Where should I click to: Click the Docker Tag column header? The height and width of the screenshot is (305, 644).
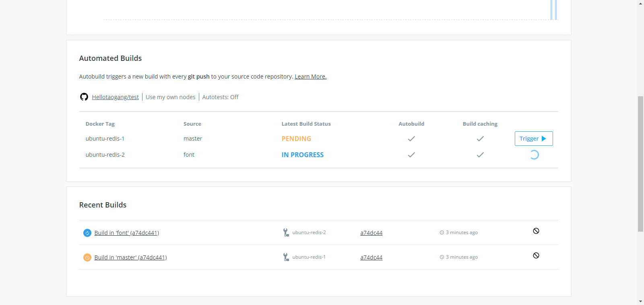(x=100, y=124)
